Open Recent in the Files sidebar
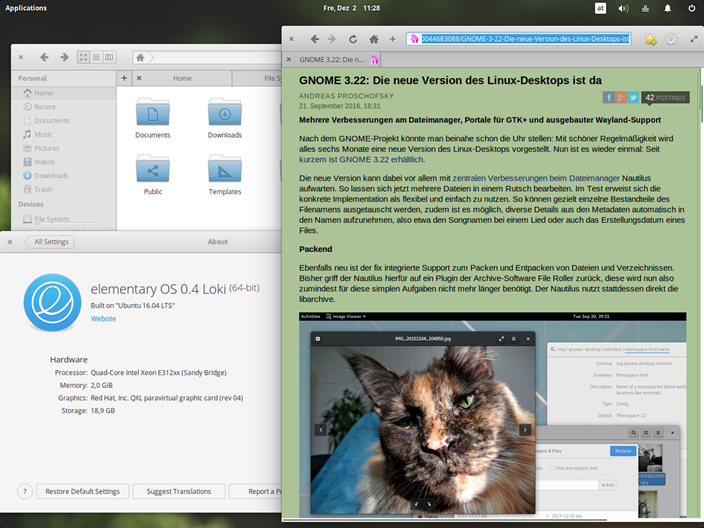Screen dimensions: 704x528 [x=64, y=107]
